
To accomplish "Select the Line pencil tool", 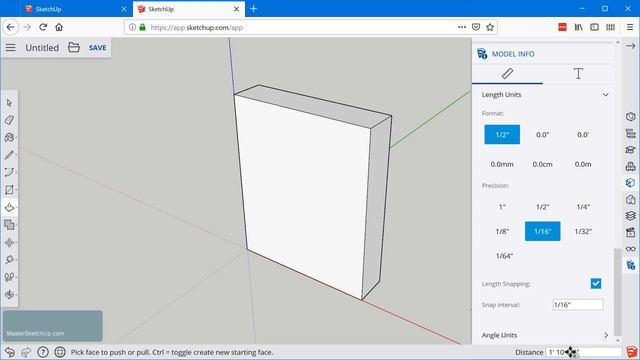I will pyautogui.click(x=9, y=155).
